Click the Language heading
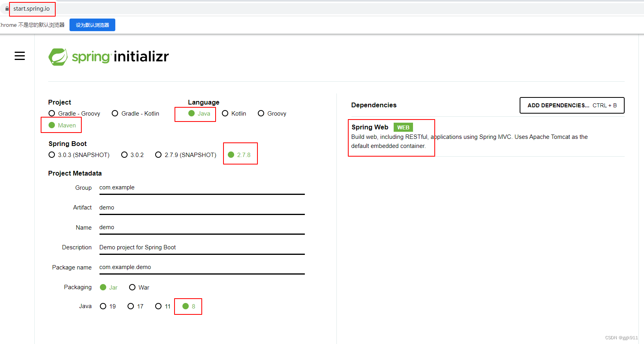The image size is (644, 344). pos(203,102)
